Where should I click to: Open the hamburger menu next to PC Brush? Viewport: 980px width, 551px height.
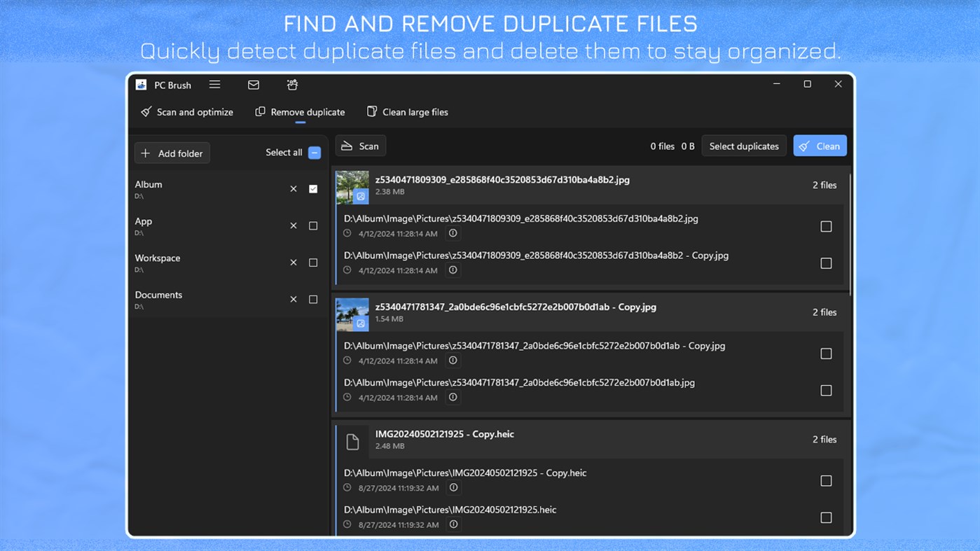(214, 84)
